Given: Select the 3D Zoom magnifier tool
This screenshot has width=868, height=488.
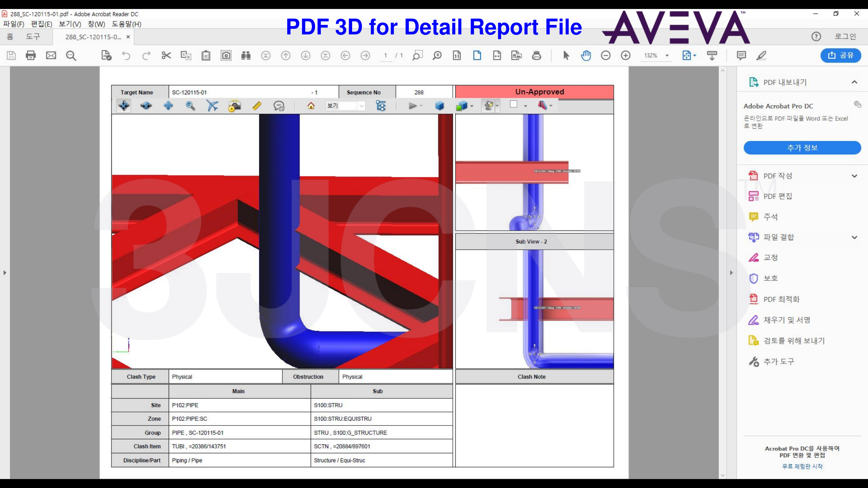Looking at the screenshot, I should coord(190,106).
